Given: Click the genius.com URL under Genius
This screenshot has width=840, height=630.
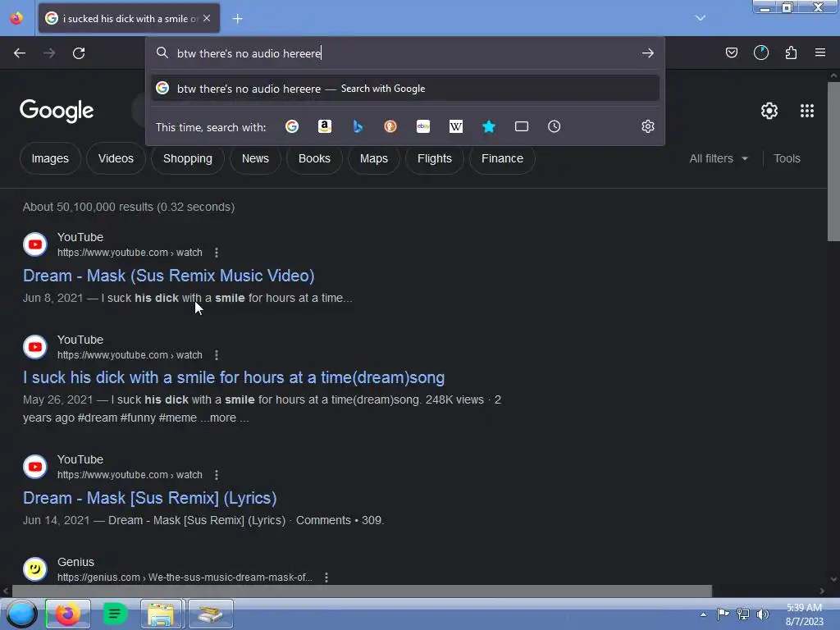Looking at the screenshot, I should 185,577.
